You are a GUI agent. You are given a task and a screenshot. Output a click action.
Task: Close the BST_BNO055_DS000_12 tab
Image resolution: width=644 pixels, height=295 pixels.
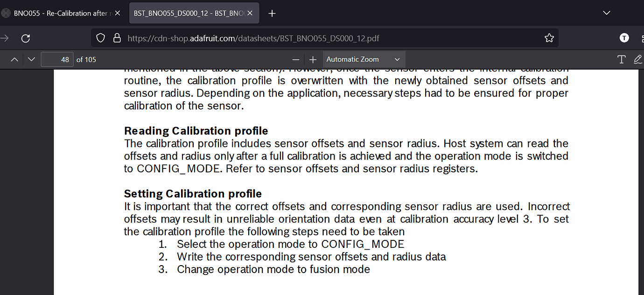click(x=250, y=13)
